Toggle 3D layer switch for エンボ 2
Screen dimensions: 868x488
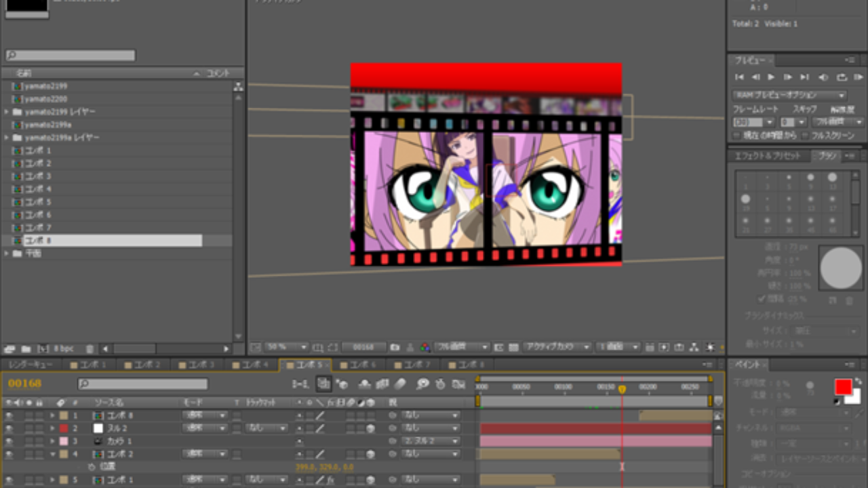tap(370, 454)
